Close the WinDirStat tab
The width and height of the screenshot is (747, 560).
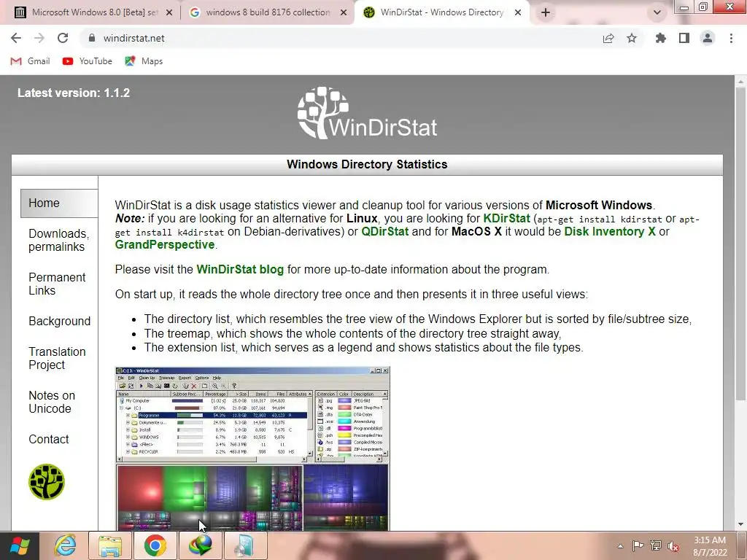click(518, 12)
